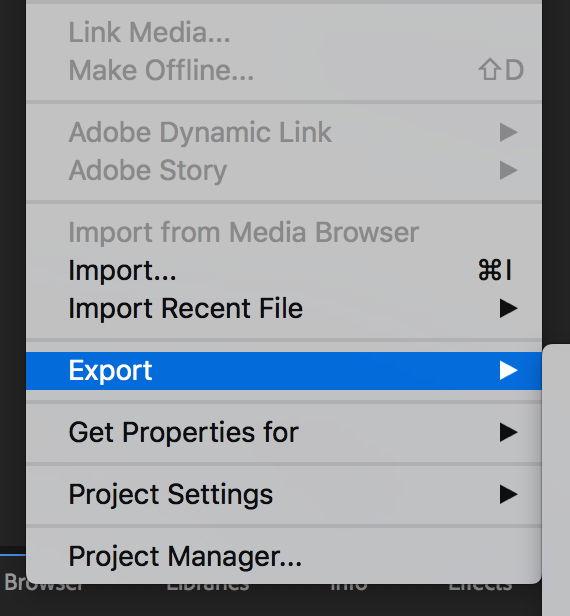
Task: Click the arrow beside Import Recent File
Action: (x=508, y=308)
